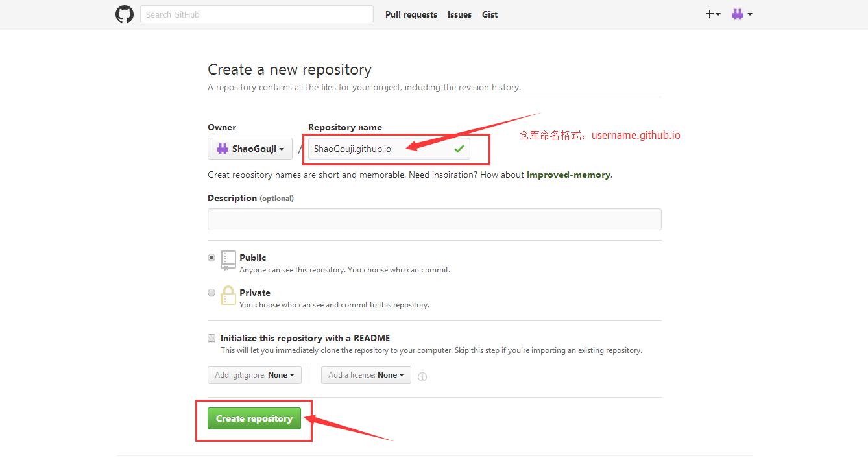Open Gist in the top navigation
Image resolution: width=868 pixels, height=458 pixels.
490,14
